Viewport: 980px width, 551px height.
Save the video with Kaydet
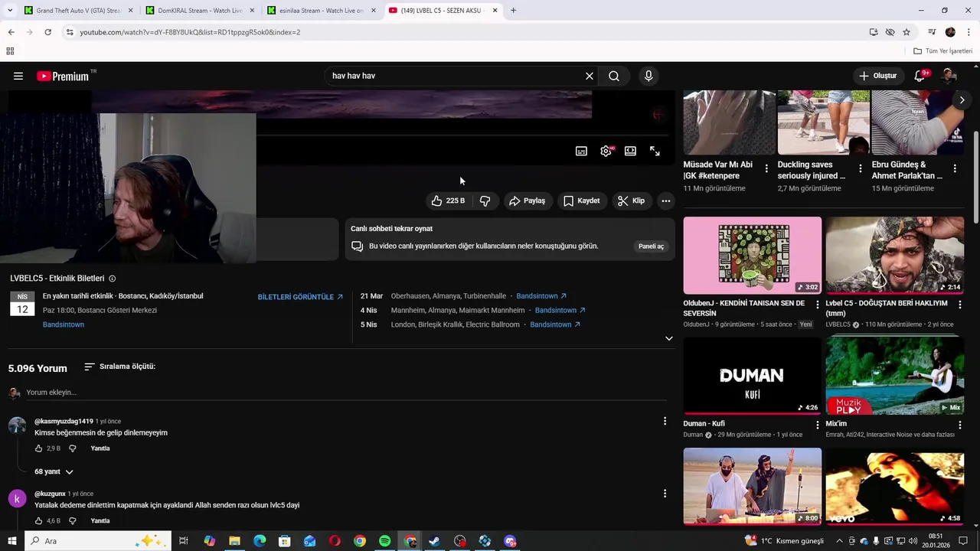(582, 201)
